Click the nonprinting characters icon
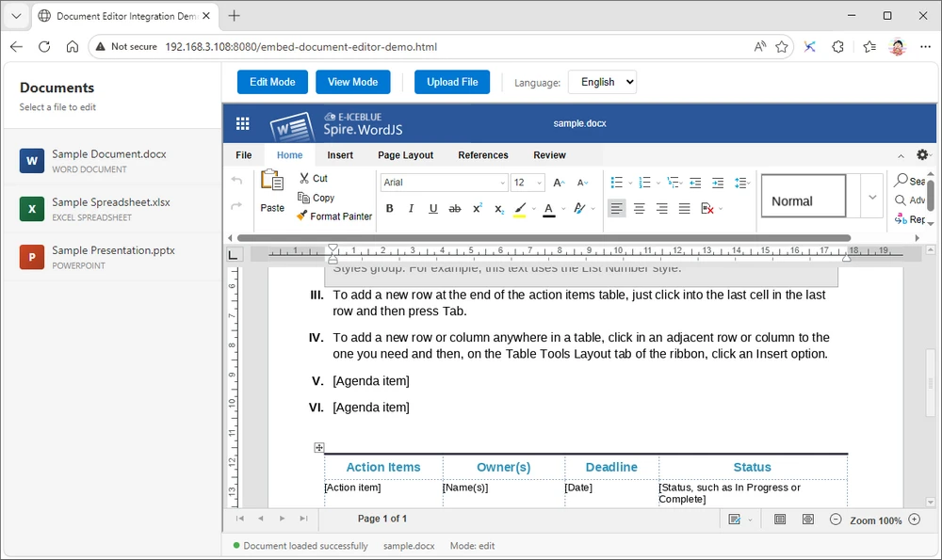The width and height of the screenshot is (942, 560). (707, 208)
